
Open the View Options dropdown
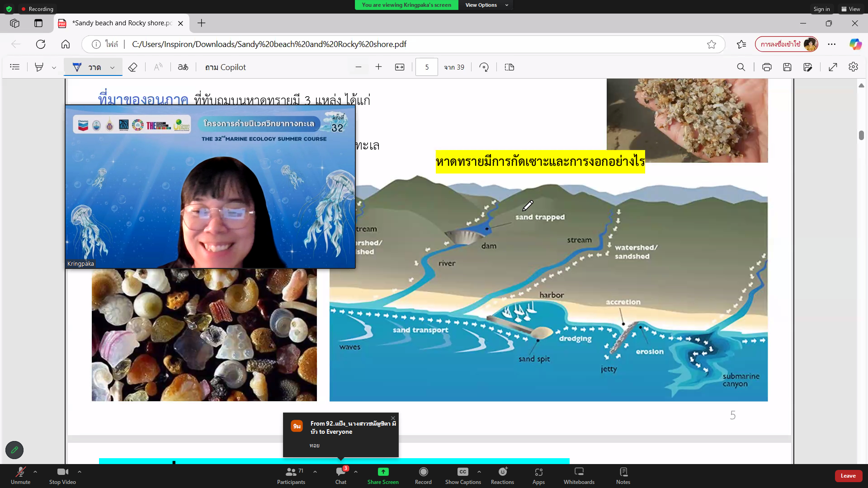pos(486,5)
